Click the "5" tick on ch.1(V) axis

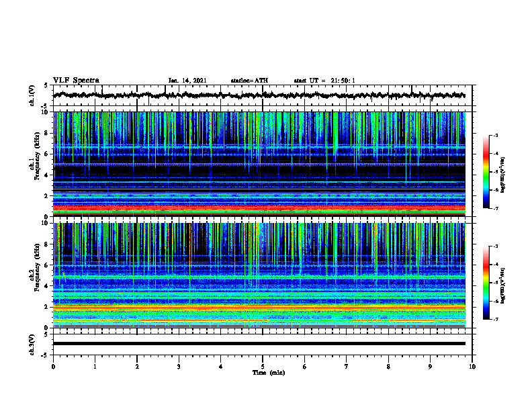tap(47, 86)
